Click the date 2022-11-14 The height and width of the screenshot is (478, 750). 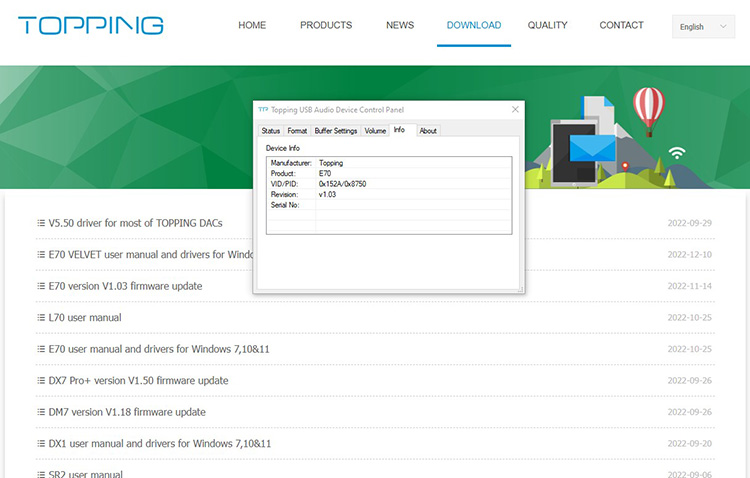click(x=690, y=286)
